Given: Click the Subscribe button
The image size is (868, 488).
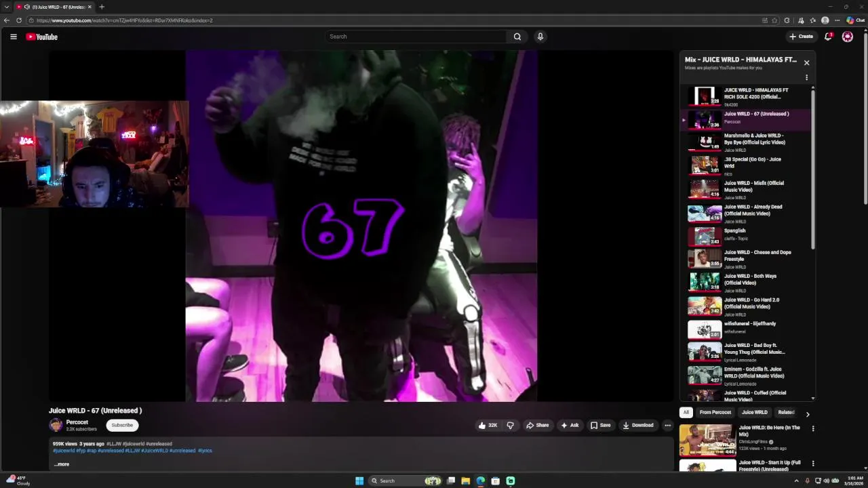Looking at the screenshot, I should click(x=122, y=425).
